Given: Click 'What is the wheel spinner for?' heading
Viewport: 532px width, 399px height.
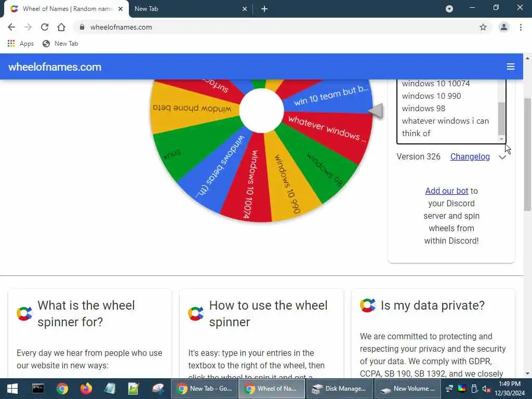Looking at the screenshot, I should tap(86, 313).
